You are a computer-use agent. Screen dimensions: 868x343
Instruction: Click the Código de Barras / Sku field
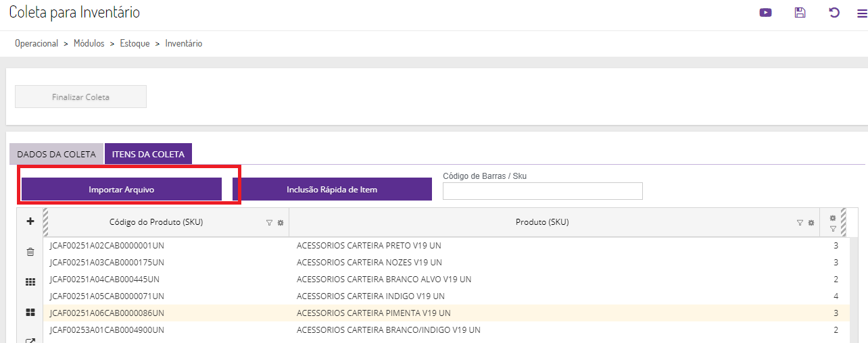(x=542, y=191)
